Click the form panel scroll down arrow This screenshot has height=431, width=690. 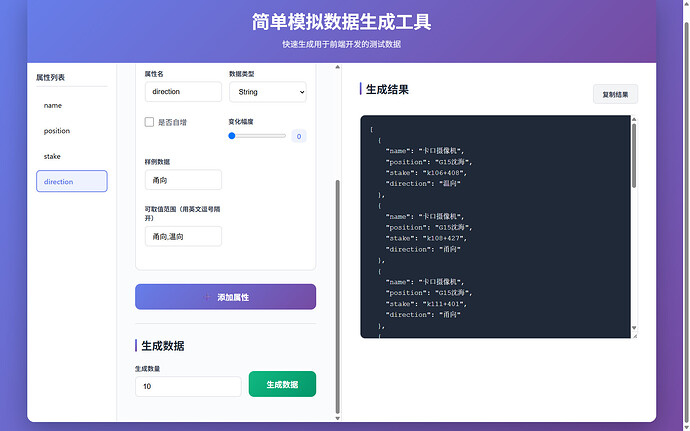(x=338, y=418)
